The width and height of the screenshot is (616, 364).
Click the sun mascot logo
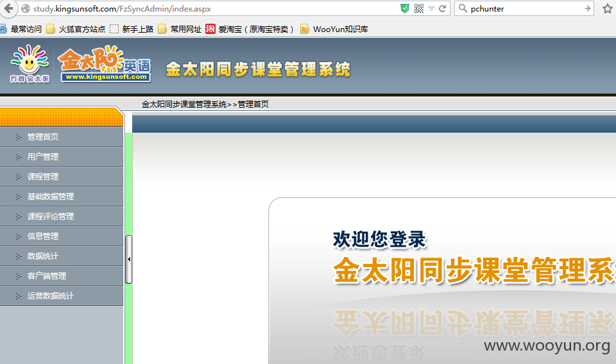pos(30,63)
